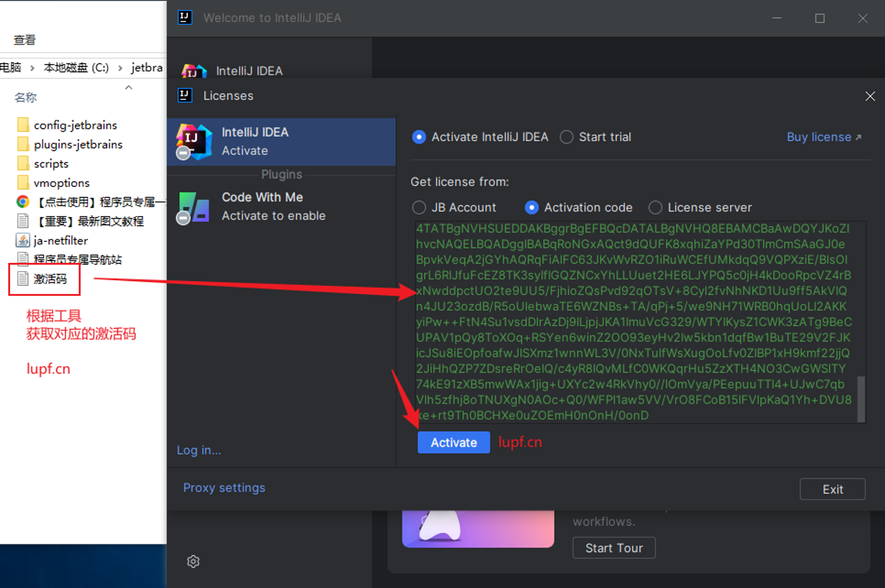The image size is (885, 588).
Task: Open the ja-netfilter jar file icon
Action: pos(23,240)
